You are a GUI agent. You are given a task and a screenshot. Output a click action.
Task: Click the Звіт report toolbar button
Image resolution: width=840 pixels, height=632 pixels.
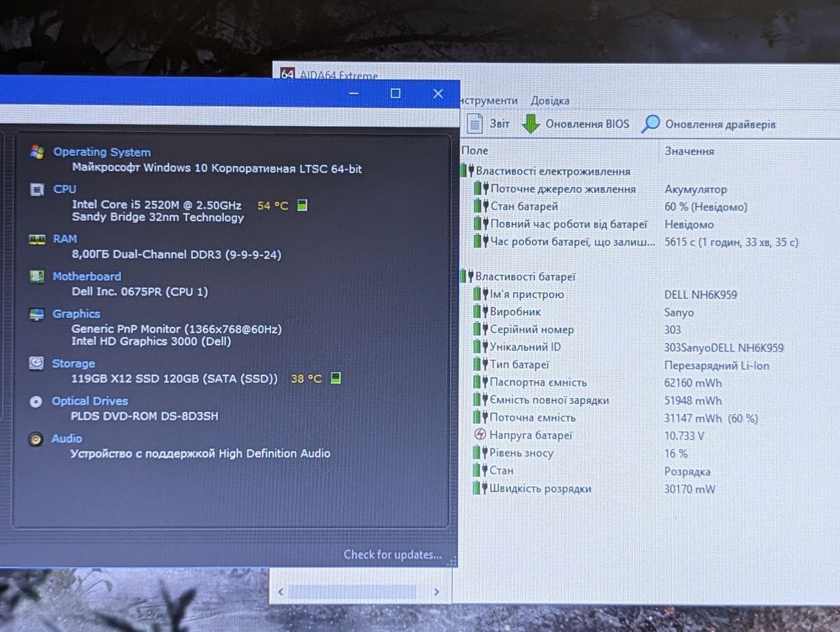point(488,123)
